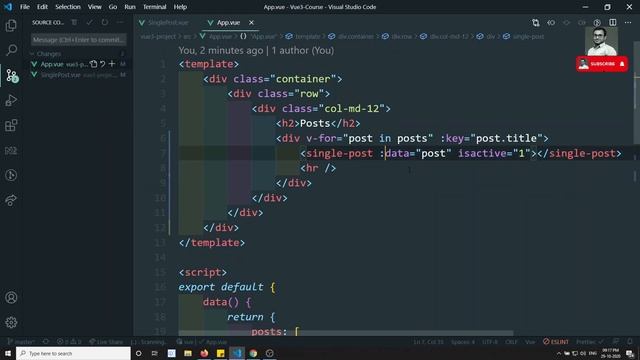Open the vue3-project breadcrumb
Screen dimensions: 640x360
coord(158,37)
